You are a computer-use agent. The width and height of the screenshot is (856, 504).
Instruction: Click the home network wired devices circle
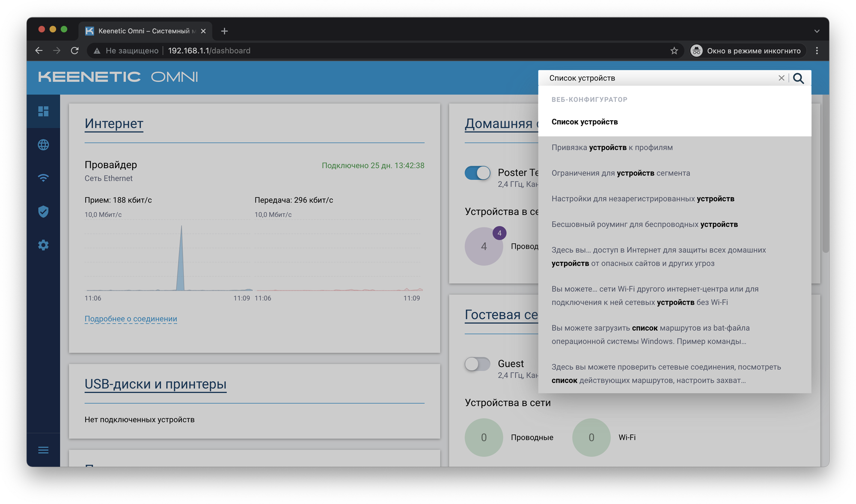[484, 246]
